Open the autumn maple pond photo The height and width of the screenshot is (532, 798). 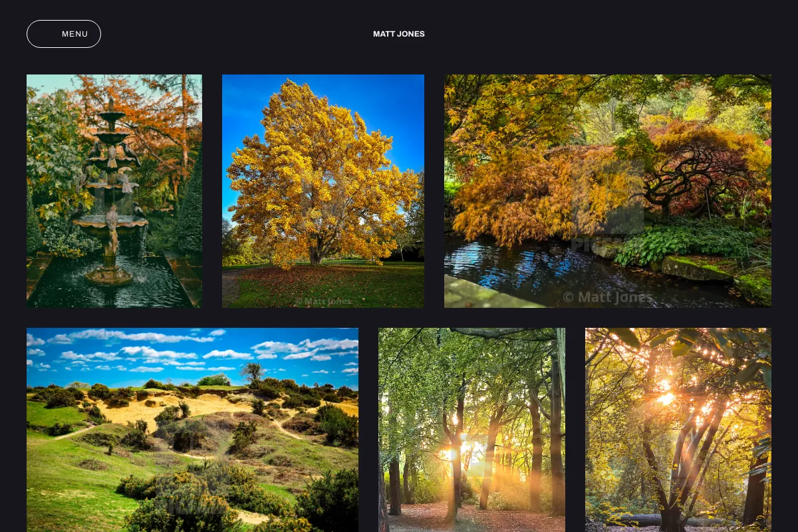point(608,191)
